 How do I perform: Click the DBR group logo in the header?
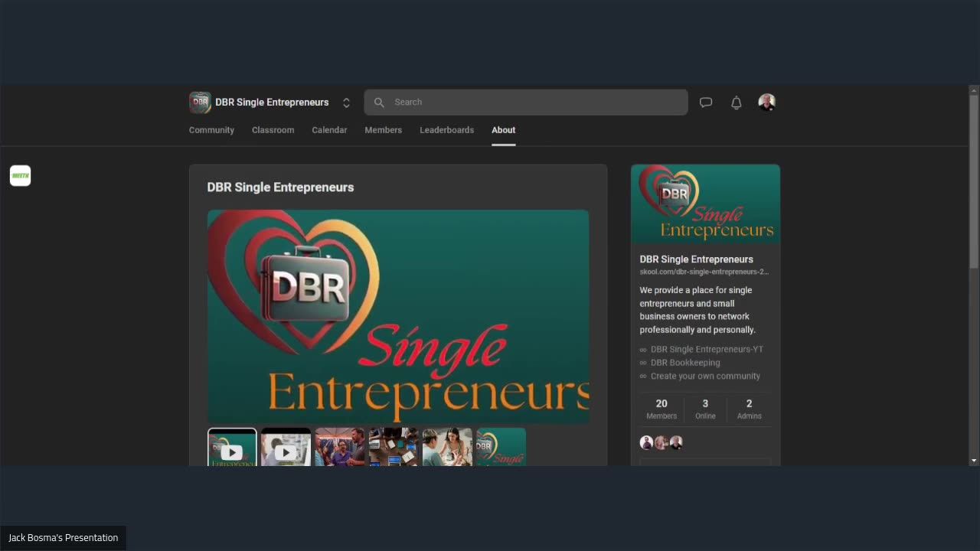click(200, 103)
